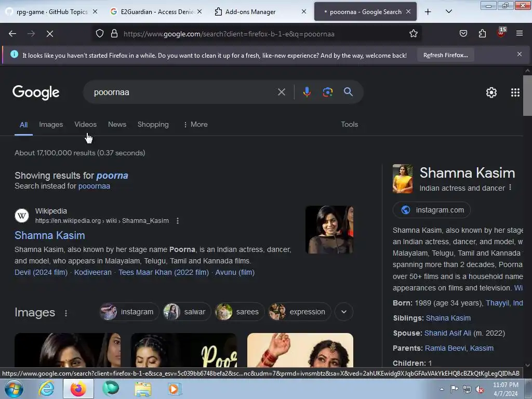Go back to the previous page
This screenshot has height=399, width=532.
12,34
